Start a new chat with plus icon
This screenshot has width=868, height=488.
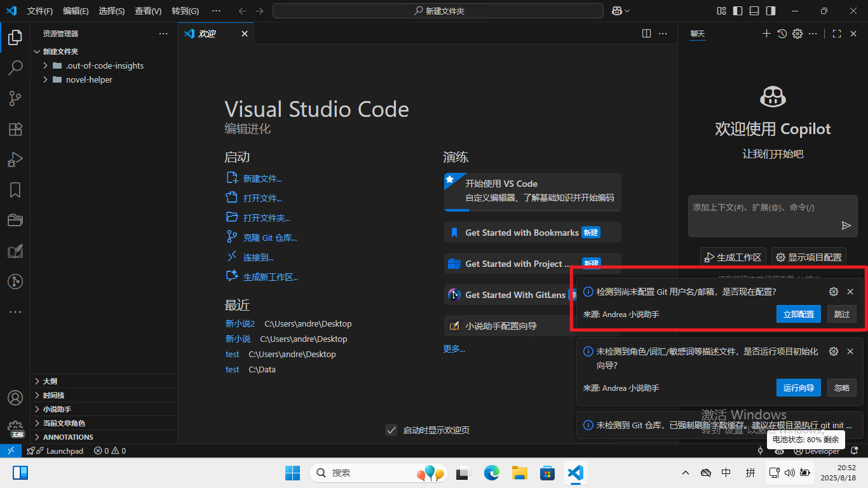[766, 34]
